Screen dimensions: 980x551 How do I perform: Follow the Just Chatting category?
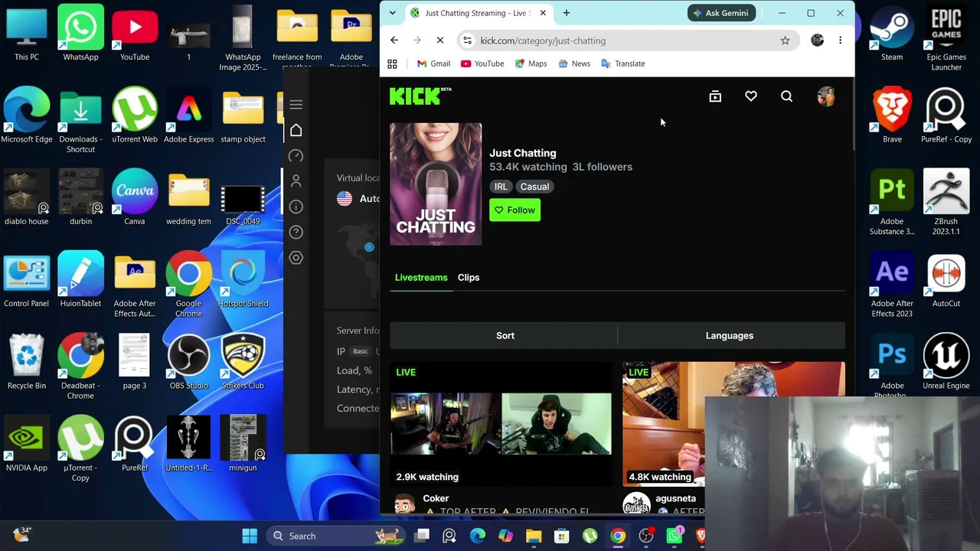click(x=514, y=210)
